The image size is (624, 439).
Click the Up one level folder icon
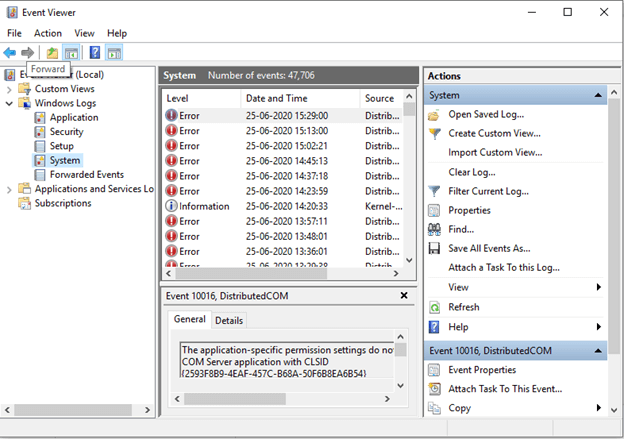[52, 53]
